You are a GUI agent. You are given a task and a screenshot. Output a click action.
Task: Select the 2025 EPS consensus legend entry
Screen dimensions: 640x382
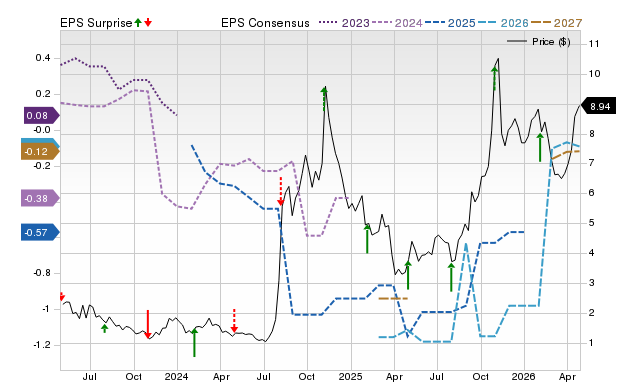click(x=450, y=23)
